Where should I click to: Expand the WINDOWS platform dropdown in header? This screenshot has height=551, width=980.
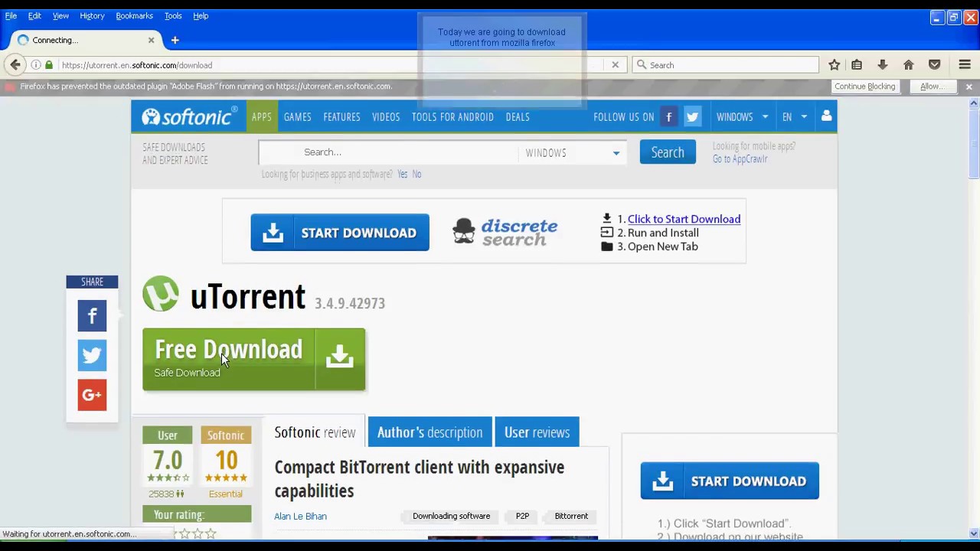point(742,117)
